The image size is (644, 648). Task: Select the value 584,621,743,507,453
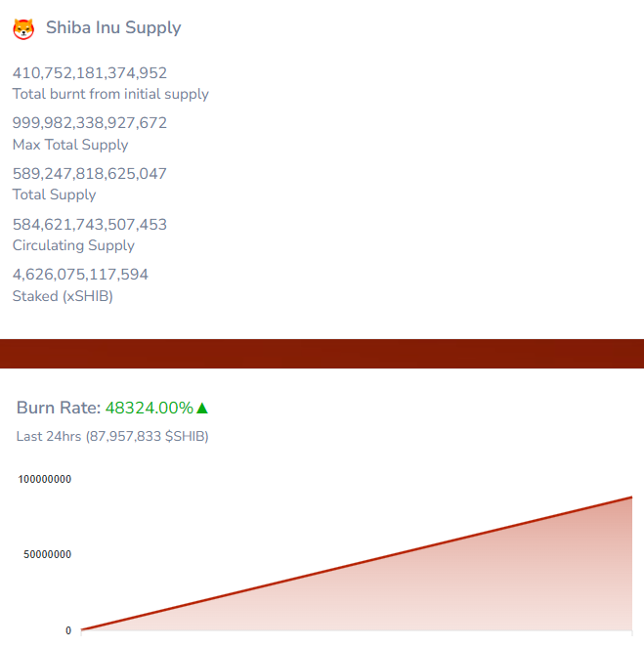pyautogui.click(x=90, y=225)
